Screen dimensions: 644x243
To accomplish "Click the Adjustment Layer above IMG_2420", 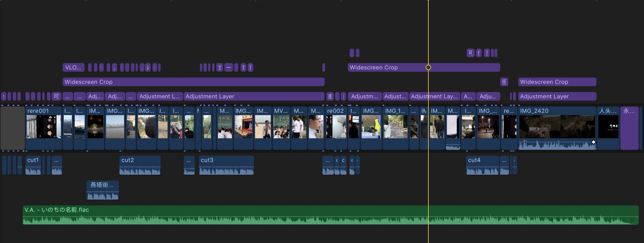I will click(x=557, y=96).
